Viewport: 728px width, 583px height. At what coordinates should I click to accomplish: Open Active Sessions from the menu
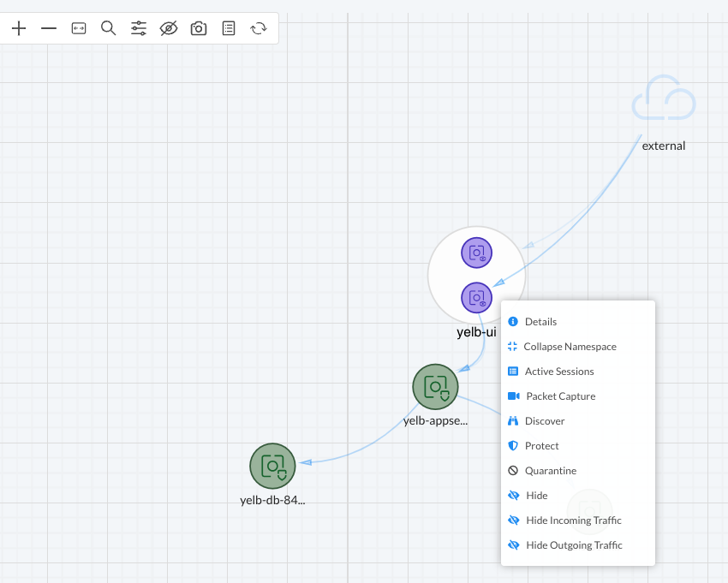[x=578, y=372]
